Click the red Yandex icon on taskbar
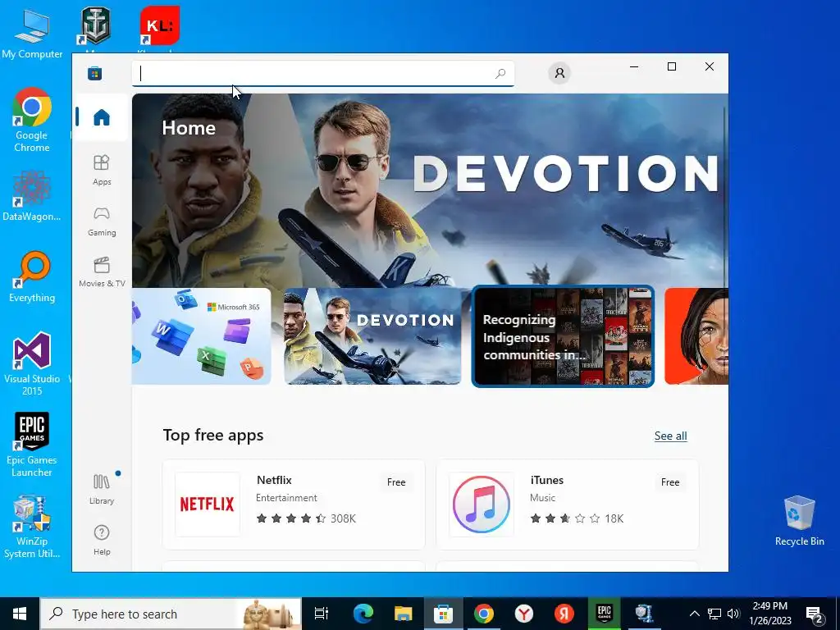This screenshot has width=840, height=630. (x=564, y=614)
